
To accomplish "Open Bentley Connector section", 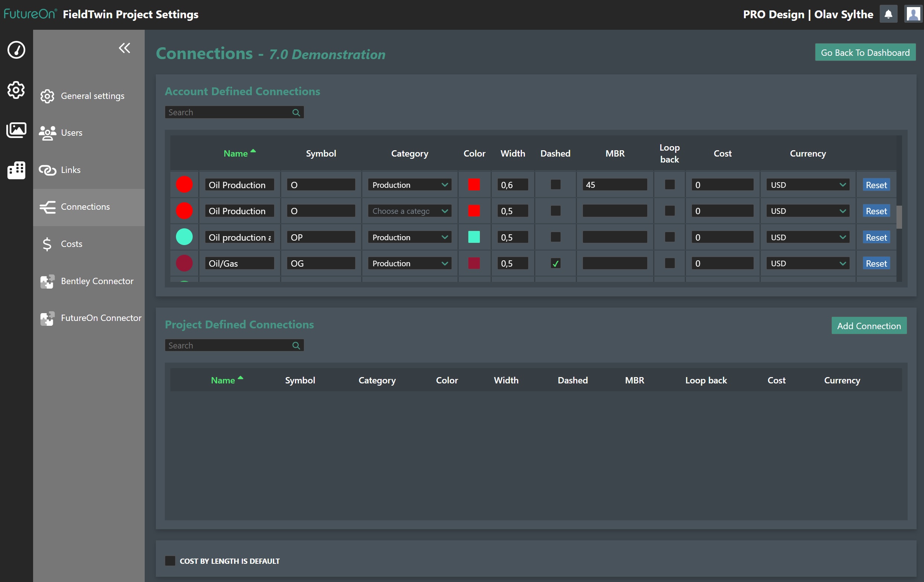I will (x=89, y=281).
